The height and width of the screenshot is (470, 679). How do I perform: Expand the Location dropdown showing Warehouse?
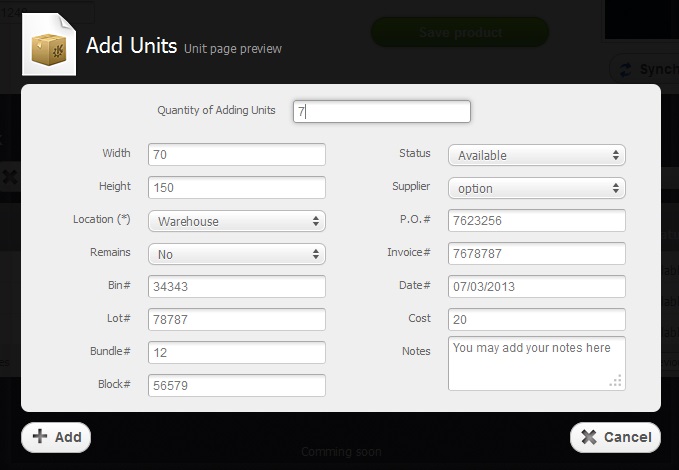237,221
